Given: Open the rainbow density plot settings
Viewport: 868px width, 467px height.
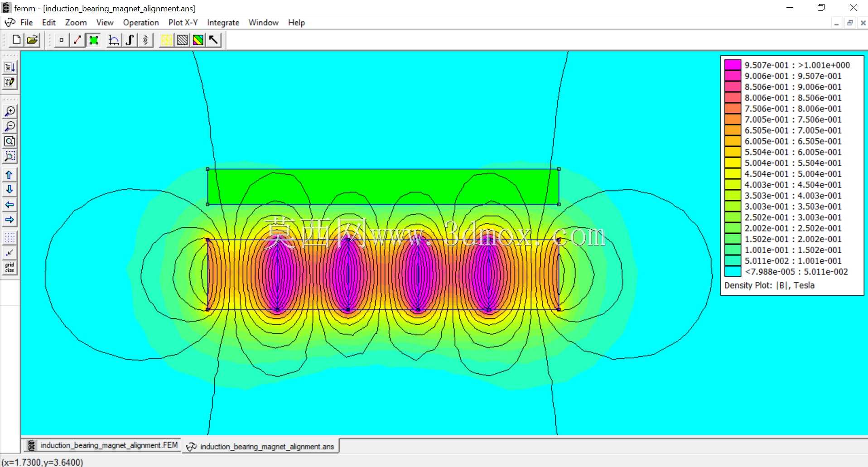Looking at the screenshot, I should tap(198, 40).
